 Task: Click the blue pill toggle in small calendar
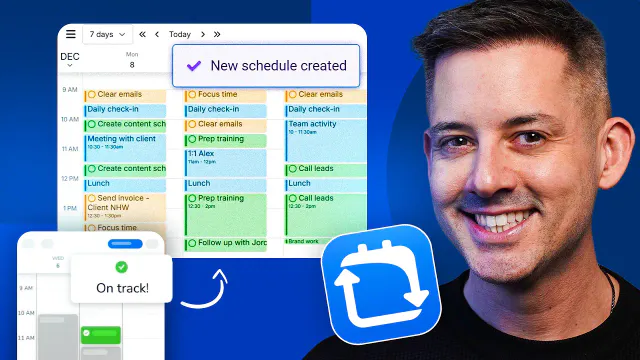pos(125,244)
